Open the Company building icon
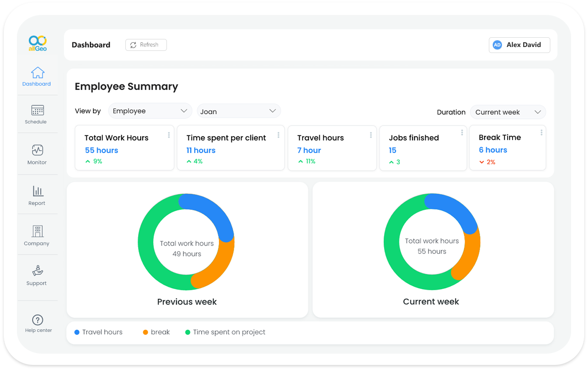588x370 pixels. tap(37, 231)
